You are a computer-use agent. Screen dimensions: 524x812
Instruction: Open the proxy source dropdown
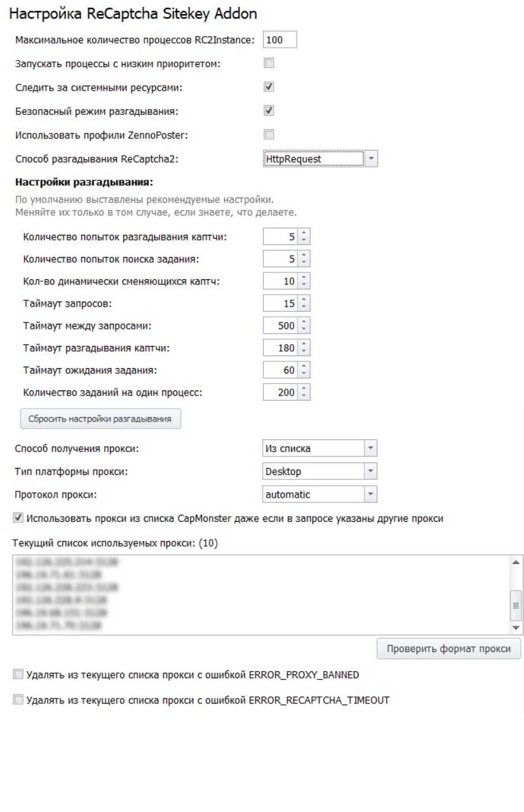click(x=371, y=448)
